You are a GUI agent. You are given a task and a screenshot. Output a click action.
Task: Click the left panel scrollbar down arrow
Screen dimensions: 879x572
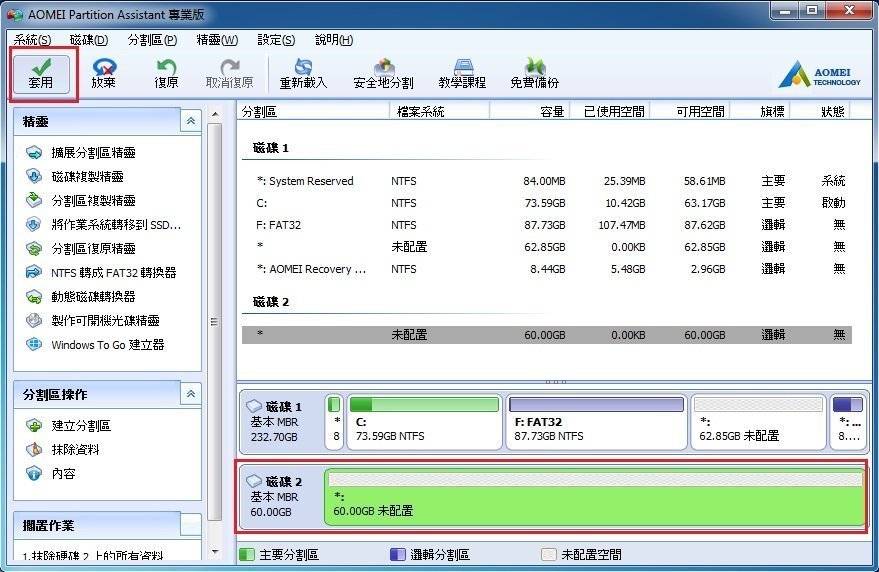pos(215,552)
